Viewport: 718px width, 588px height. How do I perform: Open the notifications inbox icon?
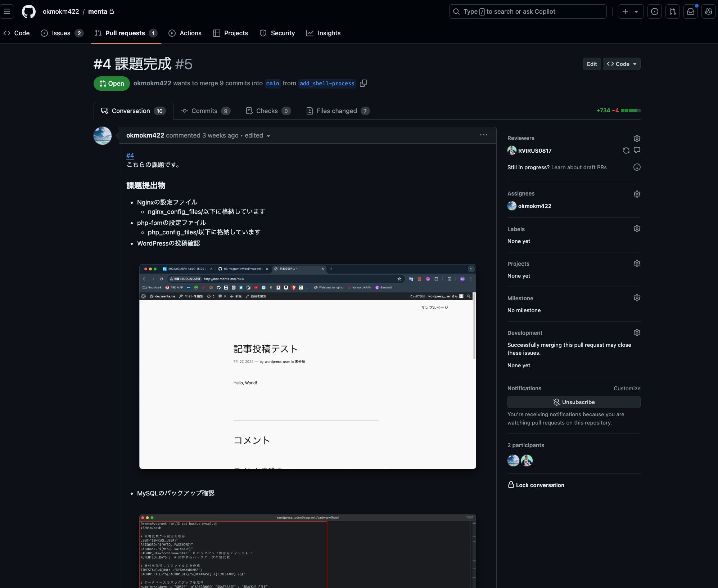690,12
